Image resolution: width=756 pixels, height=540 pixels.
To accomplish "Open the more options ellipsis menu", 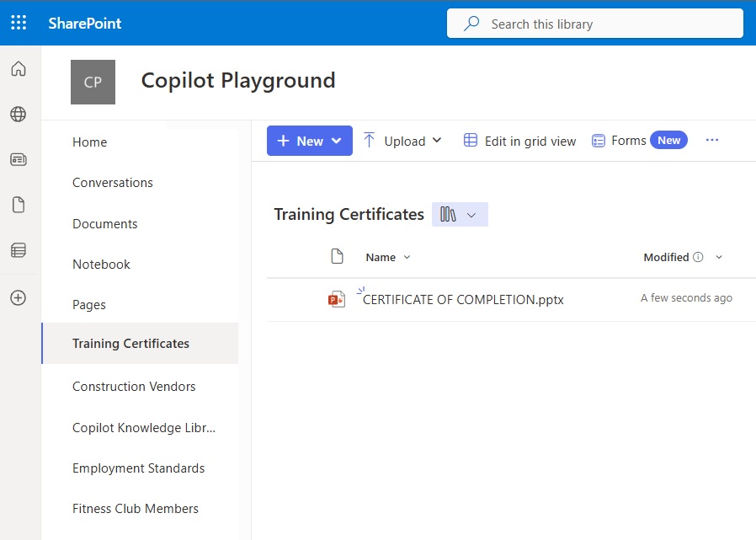I will (x=712, y=141).
